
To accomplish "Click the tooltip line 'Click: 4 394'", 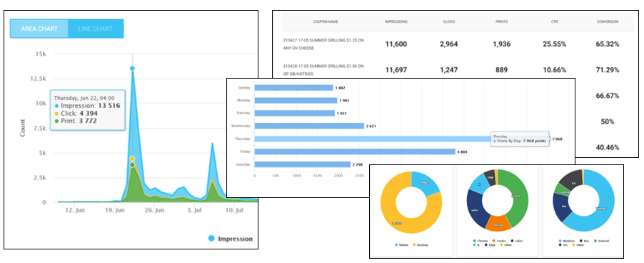I will pyautogui.click(x=76, y=113).
